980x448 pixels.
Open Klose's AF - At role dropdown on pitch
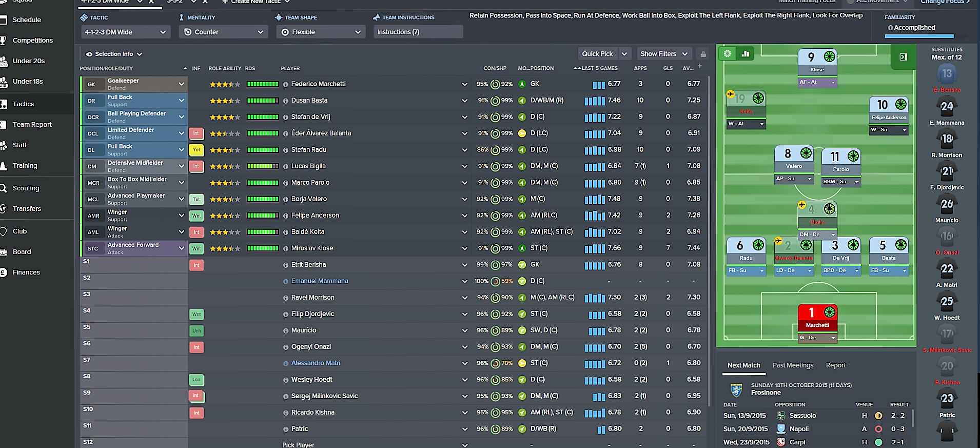(817, 82)
